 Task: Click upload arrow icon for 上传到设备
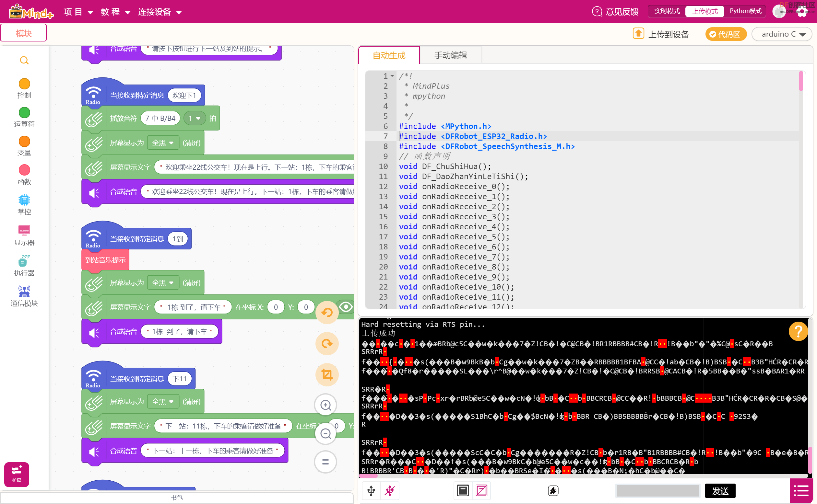coord(638,34)
